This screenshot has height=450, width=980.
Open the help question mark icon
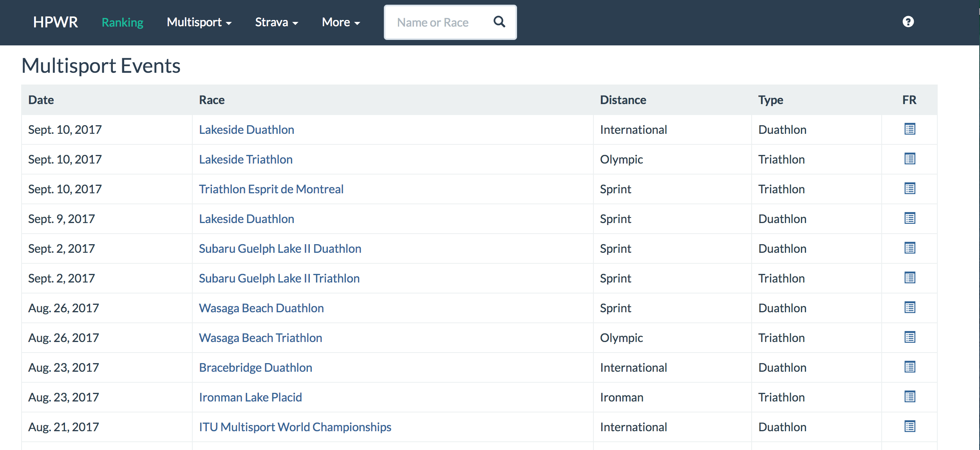click(908, 22)
